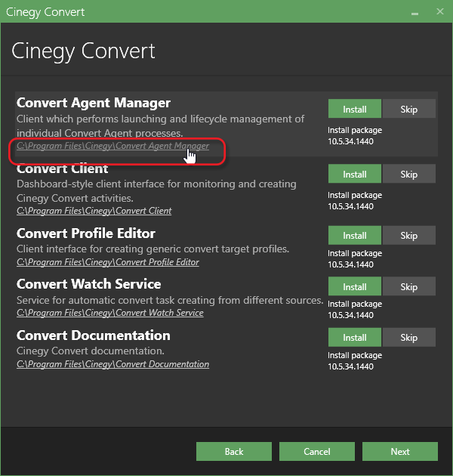Click 'Dashboard-style client interface' description
This screenshot has height=476, width=453.
point(156,191)
